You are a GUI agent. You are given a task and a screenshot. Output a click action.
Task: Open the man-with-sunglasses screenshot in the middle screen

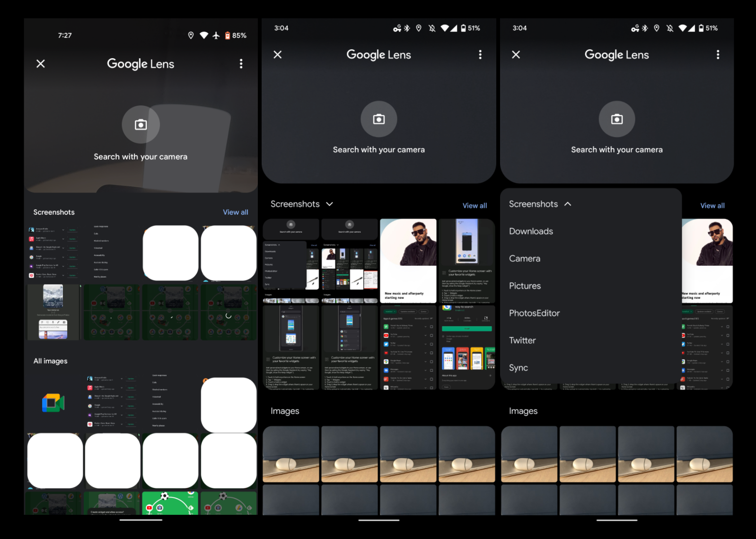(x=408, y=261)
